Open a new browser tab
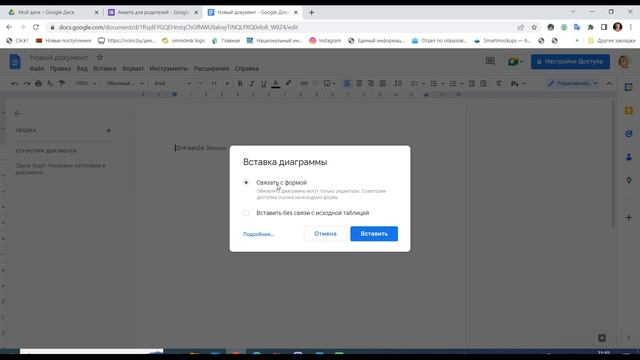This screenshot has width=640, height=360. click(311, 12)
